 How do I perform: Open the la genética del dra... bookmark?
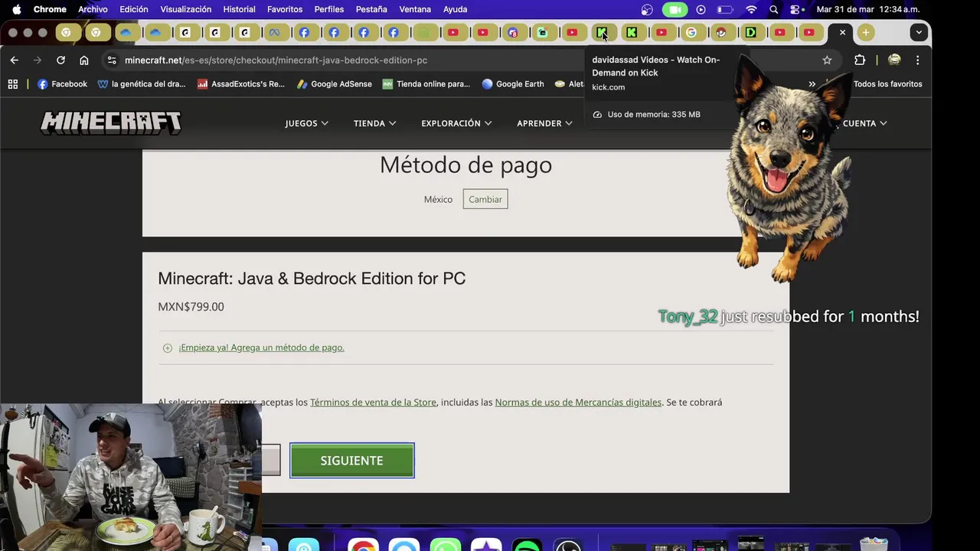(x=142, y=84)
